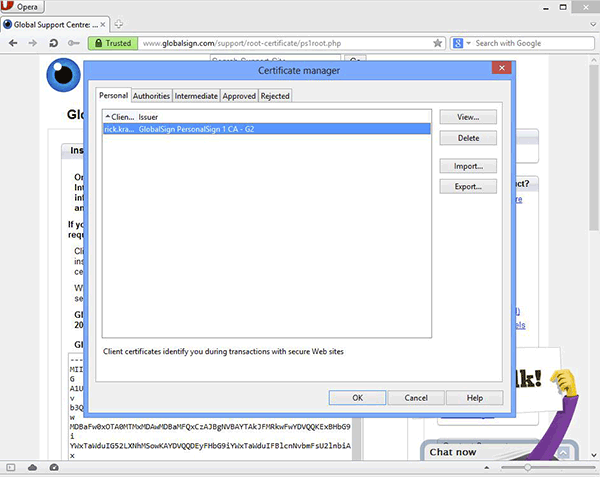Toggle the panel icon in status bar
The width and height of the screenshot is (600, 477).
coord(11,467)
